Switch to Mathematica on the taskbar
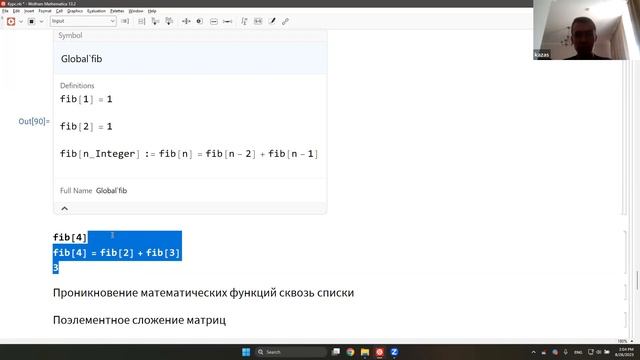 click(x=380, y=352)
